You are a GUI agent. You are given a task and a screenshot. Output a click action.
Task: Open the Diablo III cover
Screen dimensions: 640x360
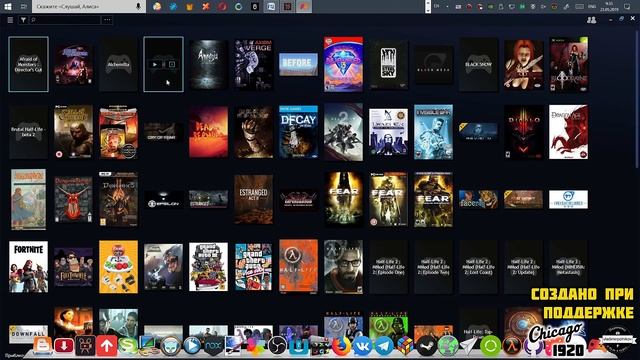pyautogui.click(x=523, y=132)
